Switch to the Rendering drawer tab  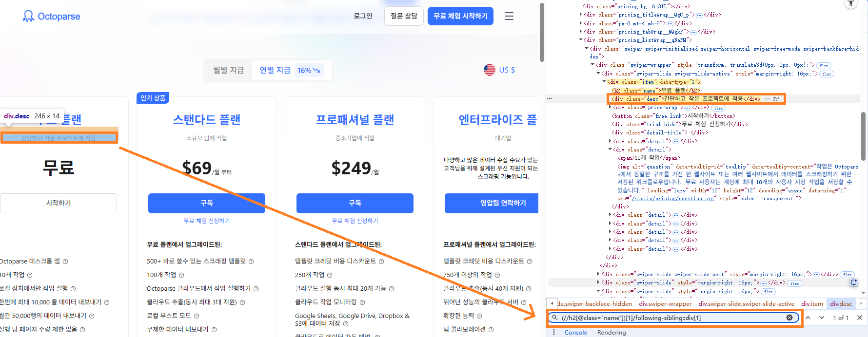pos(611,332)
